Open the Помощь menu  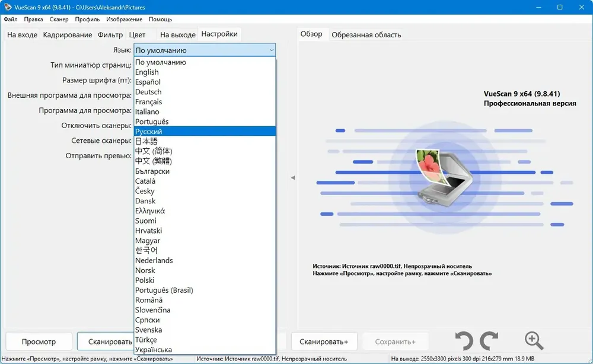pyautogui.click(x=160, y=20)
